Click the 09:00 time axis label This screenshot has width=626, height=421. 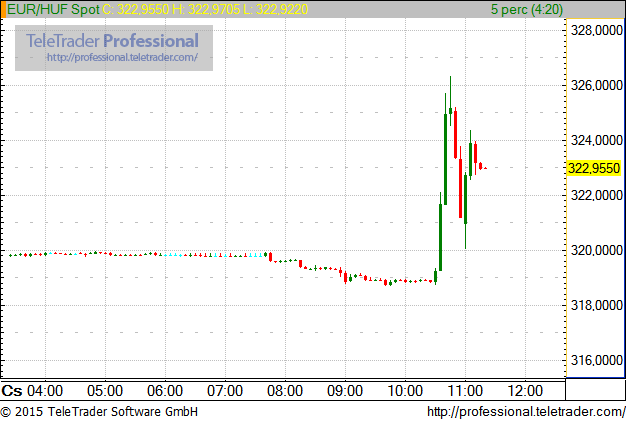pyautogui.click(x=345, y=391)
